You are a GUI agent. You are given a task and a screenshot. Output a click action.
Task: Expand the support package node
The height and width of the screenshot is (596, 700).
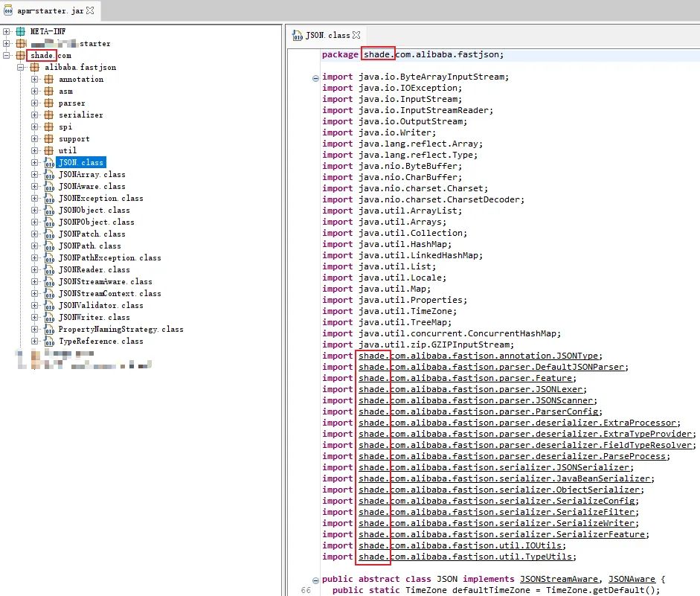[35, 139]
